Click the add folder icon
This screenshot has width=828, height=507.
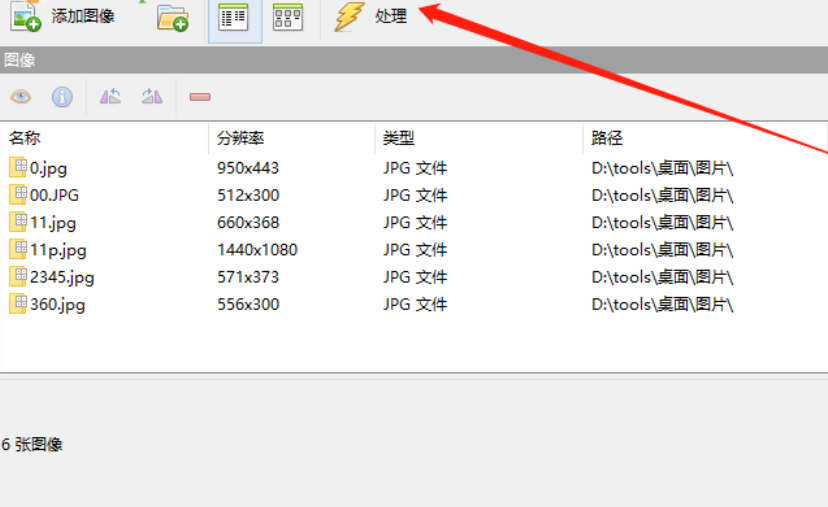(x=173, y=18)
